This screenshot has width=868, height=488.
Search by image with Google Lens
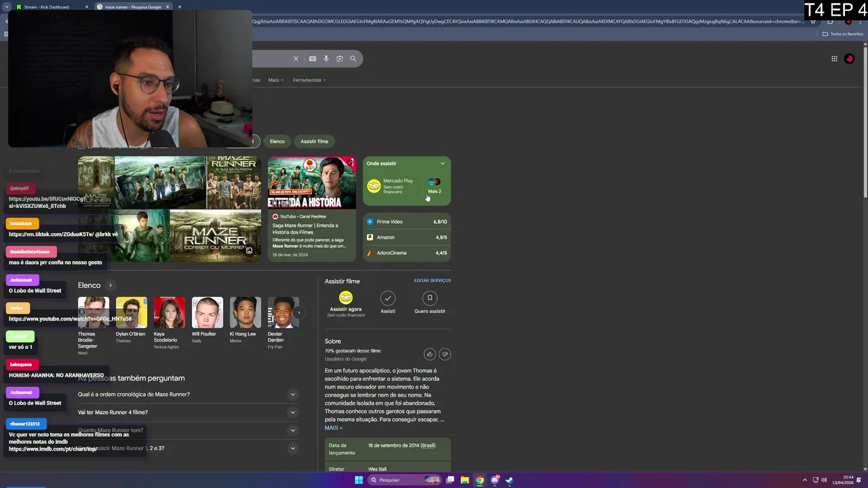coord(340,59)
